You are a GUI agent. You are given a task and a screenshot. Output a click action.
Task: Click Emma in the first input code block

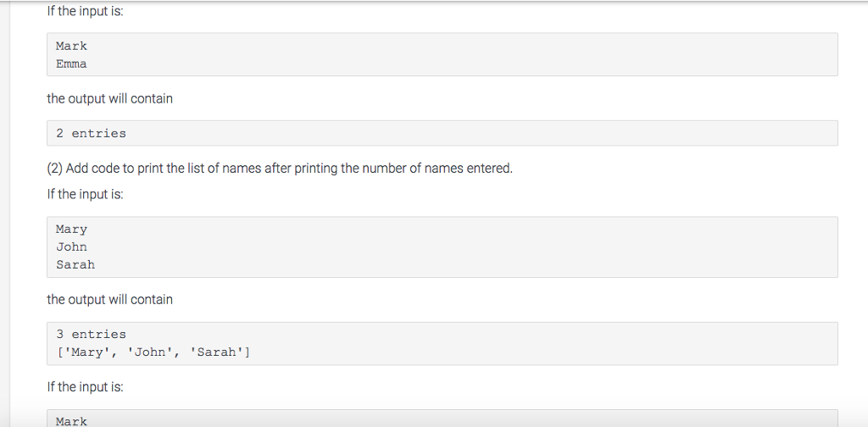point(71,64)
